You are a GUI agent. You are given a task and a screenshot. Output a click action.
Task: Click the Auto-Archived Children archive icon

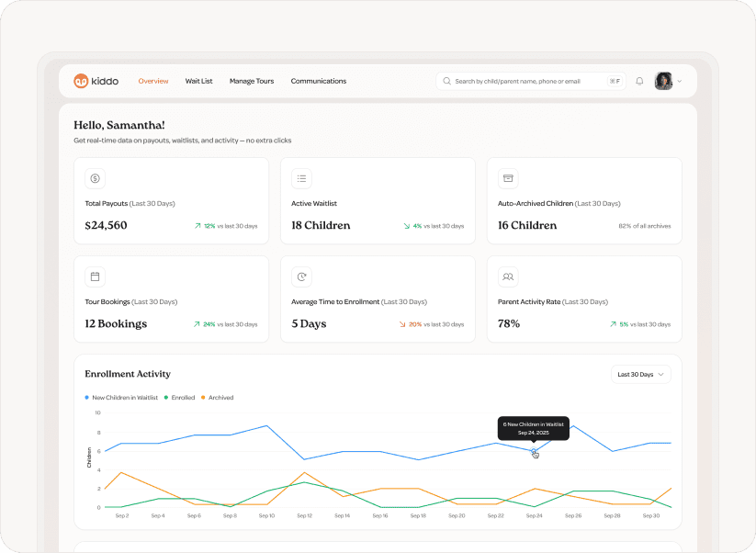(x=508, y=178)
